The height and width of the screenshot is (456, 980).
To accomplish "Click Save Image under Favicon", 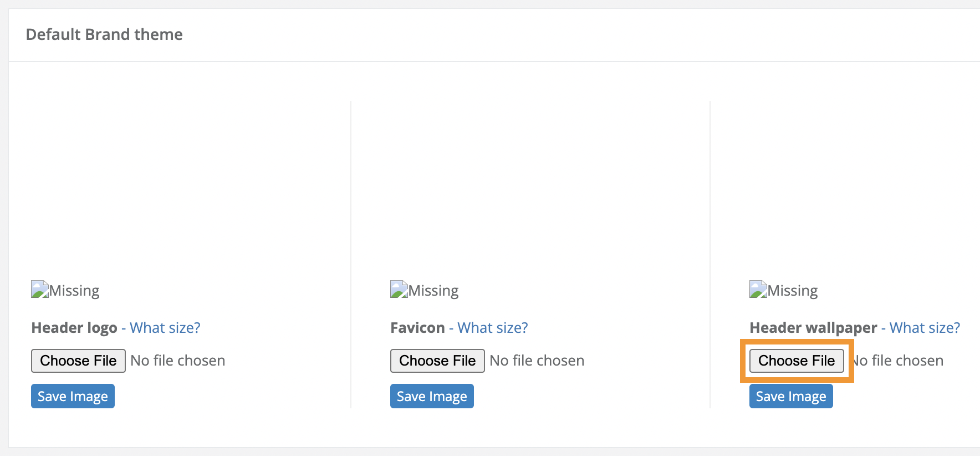I will [432, 396].
